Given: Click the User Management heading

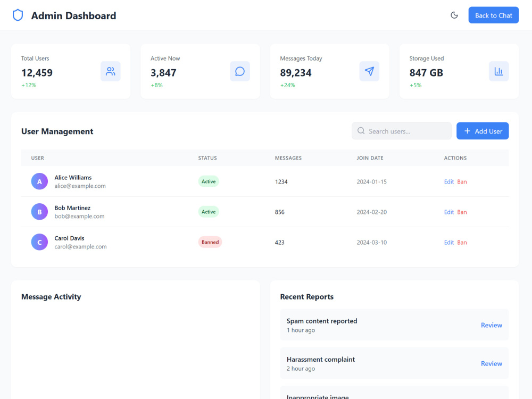Looking at the screenshot, I should (57, 131).
